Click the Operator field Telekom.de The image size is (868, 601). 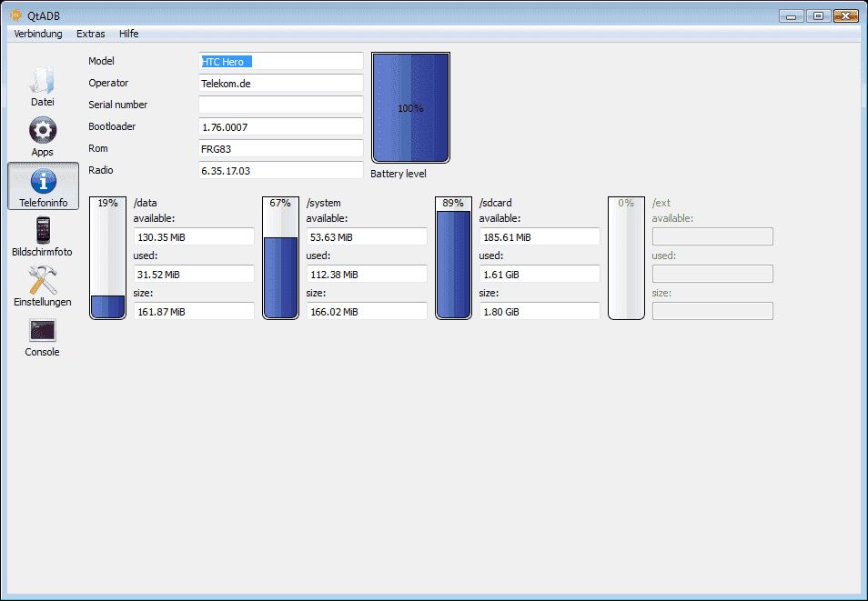click(x=281, y=83)
